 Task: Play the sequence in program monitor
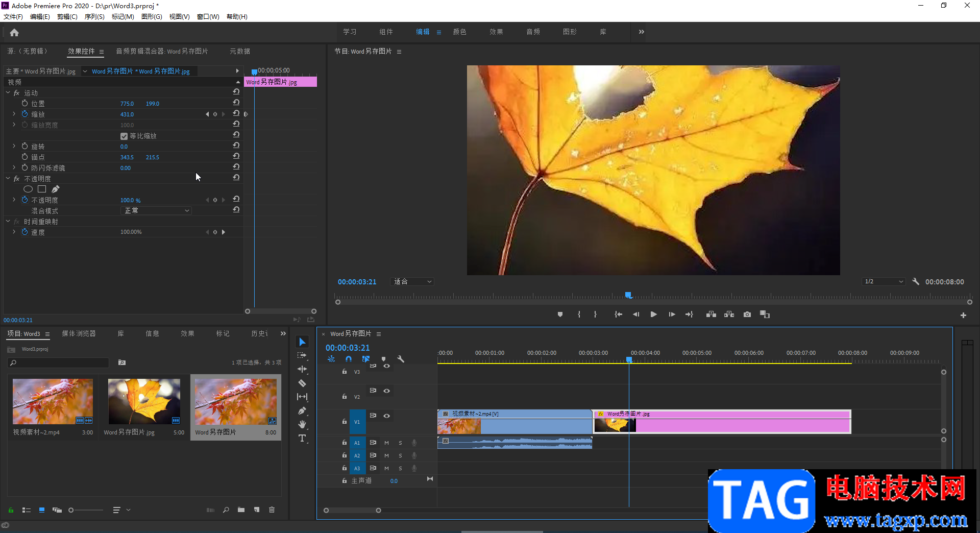653,314
